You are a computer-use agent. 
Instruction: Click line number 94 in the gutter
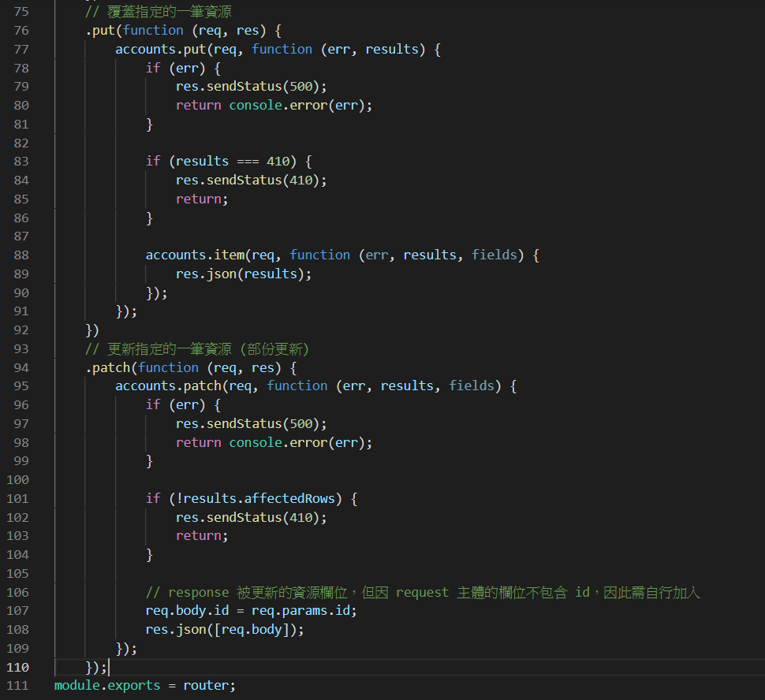click(x=21, y=367)
